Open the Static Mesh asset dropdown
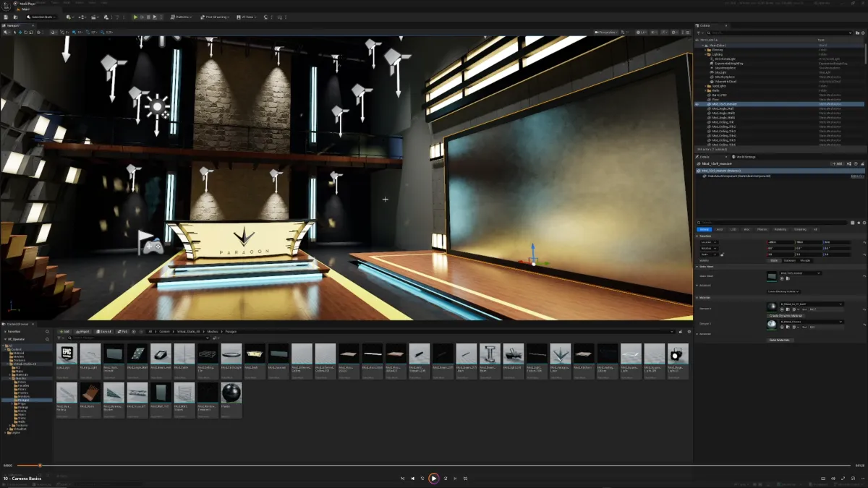The height and width of the screenshot is (488, 868). [x=800, y=273]
